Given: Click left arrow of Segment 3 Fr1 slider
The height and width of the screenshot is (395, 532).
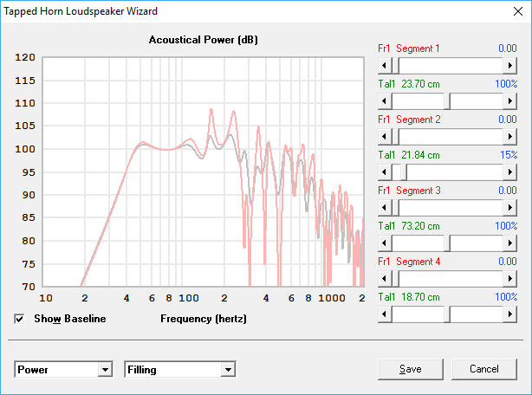Looking at the screenshot, I should tap(385, 208).
